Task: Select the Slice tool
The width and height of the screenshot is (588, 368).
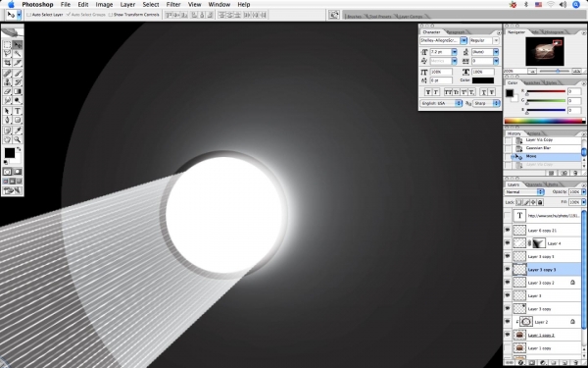Action: click(x=18, y=63)
